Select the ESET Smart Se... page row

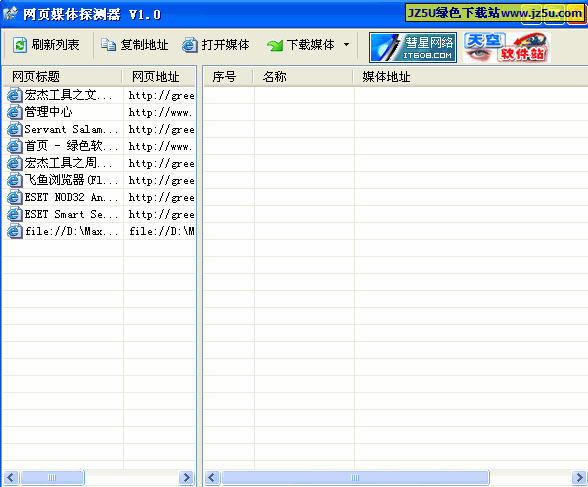pyautogui.click(x=99, y=214)
